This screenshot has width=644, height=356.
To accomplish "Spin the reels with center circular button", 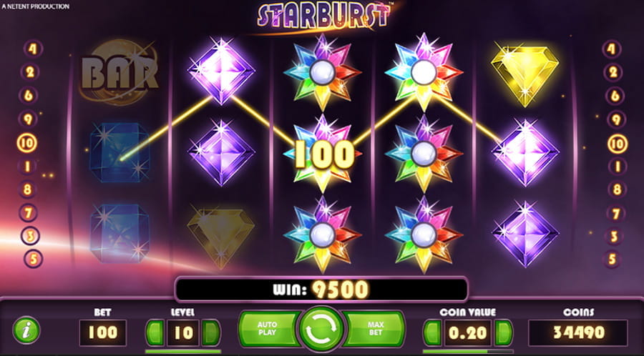I will pyautogui.click(x=321, y=329).
